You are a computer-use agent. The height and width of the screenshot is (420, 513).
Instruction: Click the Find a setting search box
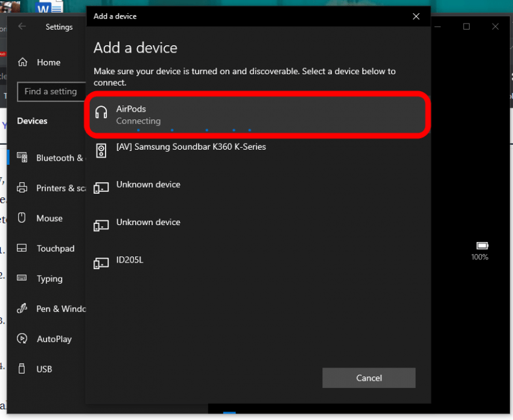51,92
